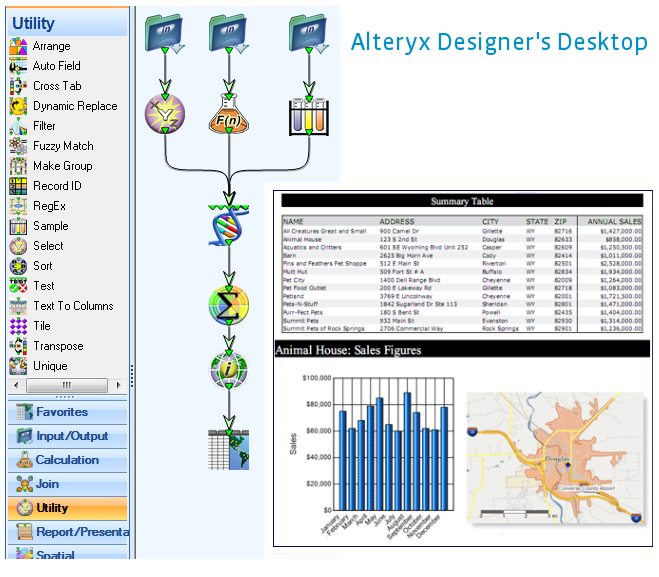Screen dimensions: 659x577
Task: Pick the Cross Tab tool
Action: click(45, 86)
